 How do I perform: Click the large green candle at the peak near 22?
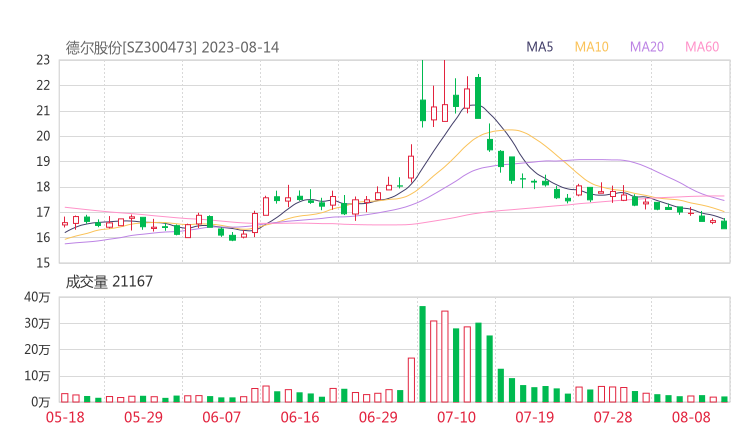point(478,98)
